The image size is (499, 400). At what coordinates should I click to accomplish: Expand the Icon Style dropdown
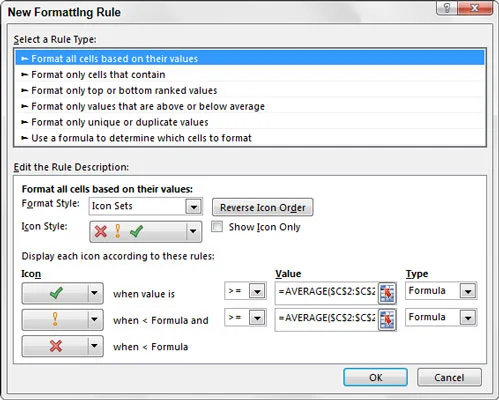point(193,231)
